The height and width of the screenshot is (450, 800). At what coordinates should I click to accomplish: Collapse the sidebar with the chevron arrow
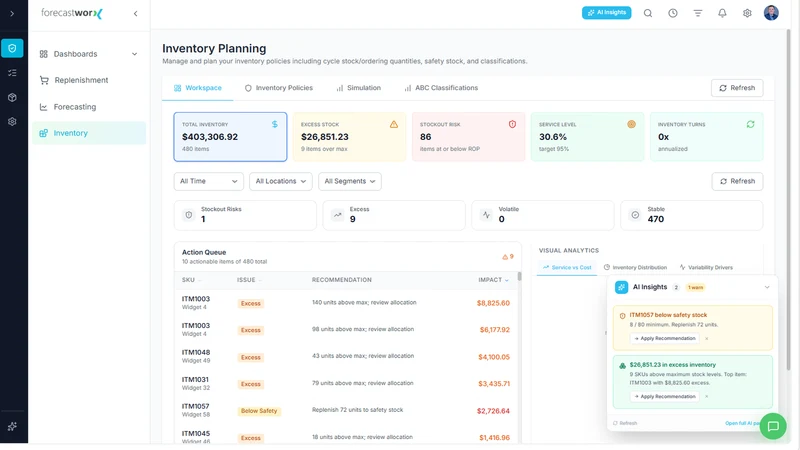pyautogui.click(x=135, y=14)
